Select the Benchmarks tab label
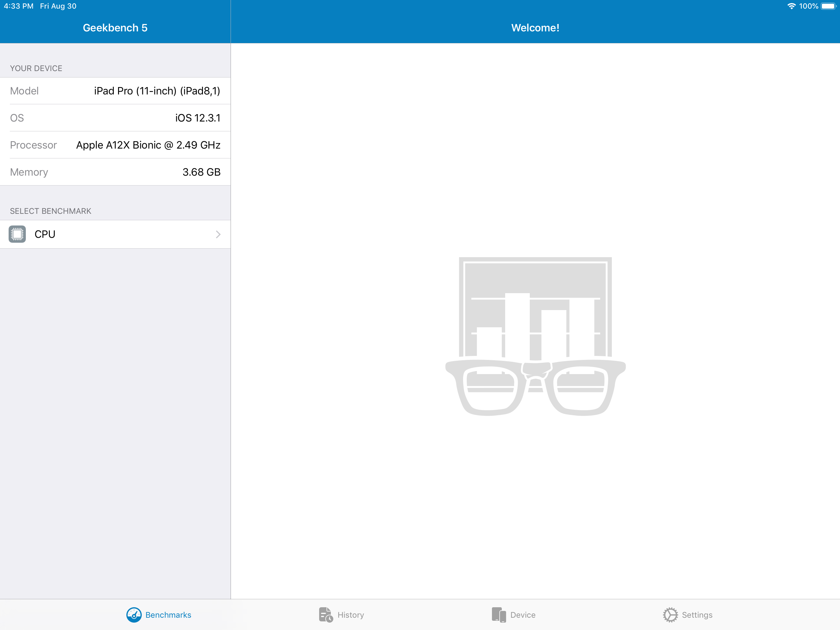Image resolution: width=840 pixels, height=630 pixels. [x=168, y=614]
